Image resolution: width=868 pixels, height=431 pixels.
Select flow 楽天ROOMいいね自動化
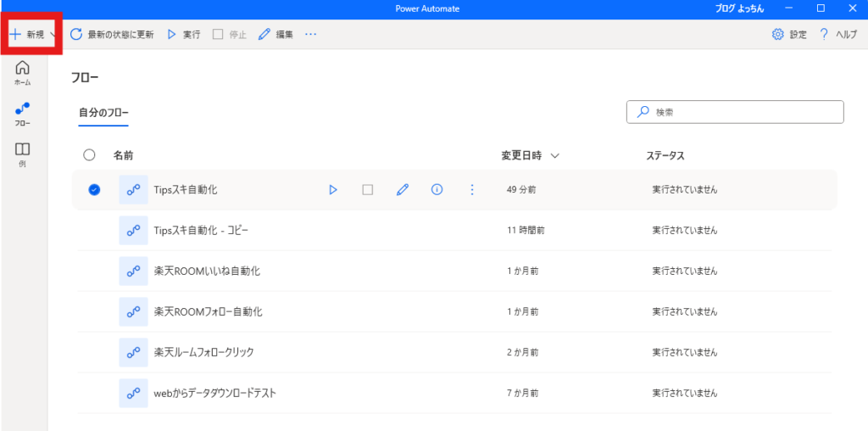207,271
